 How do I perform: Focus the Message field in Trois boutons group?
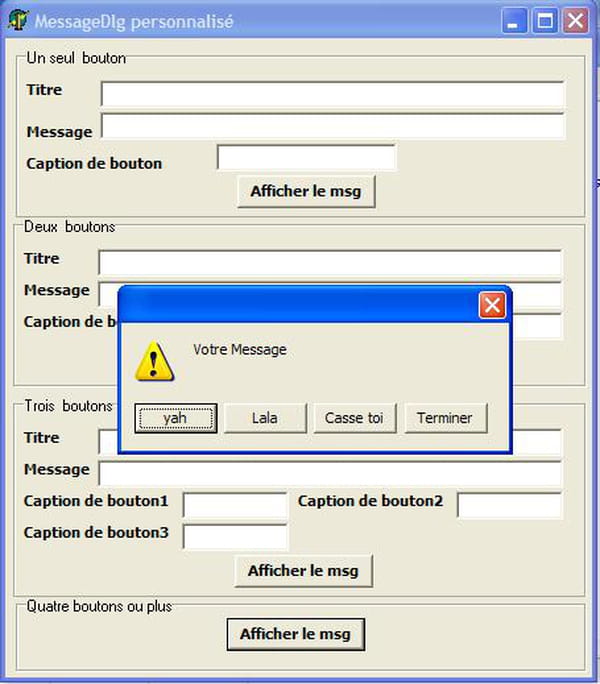click(x=330, y=473)
